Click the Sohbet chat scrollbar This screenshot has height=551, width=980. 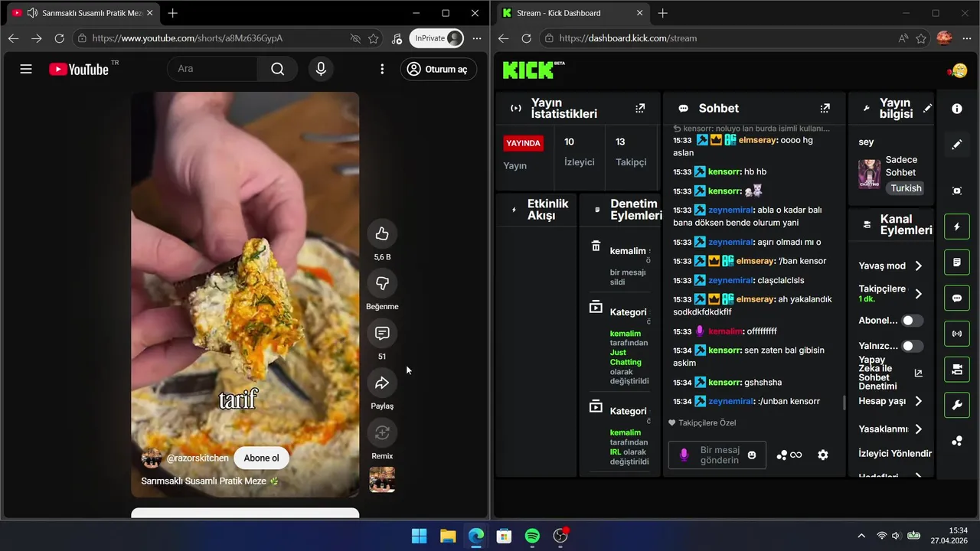pos(844,402)
